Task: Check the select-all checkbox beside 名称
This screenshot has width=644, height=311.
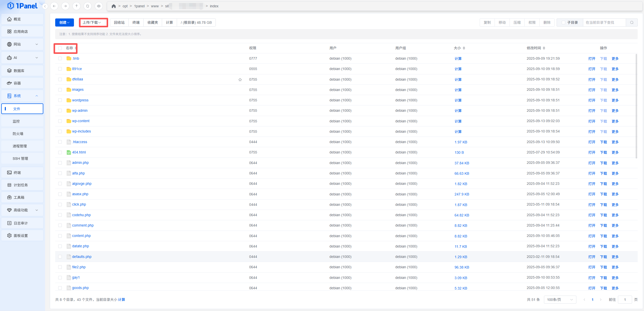Action: pyautogui.click(x=60, y=48)
